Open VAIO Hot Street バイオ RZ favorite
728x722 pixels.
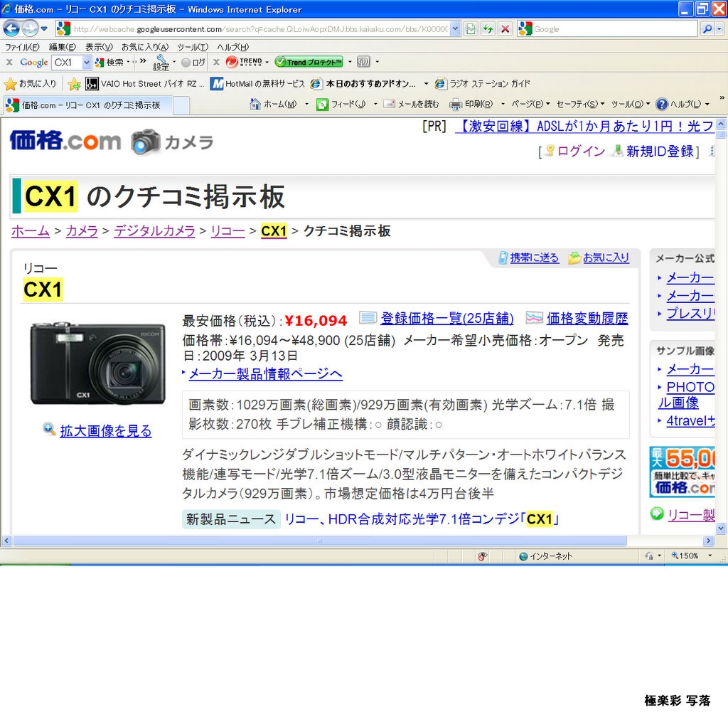point(145,84)
